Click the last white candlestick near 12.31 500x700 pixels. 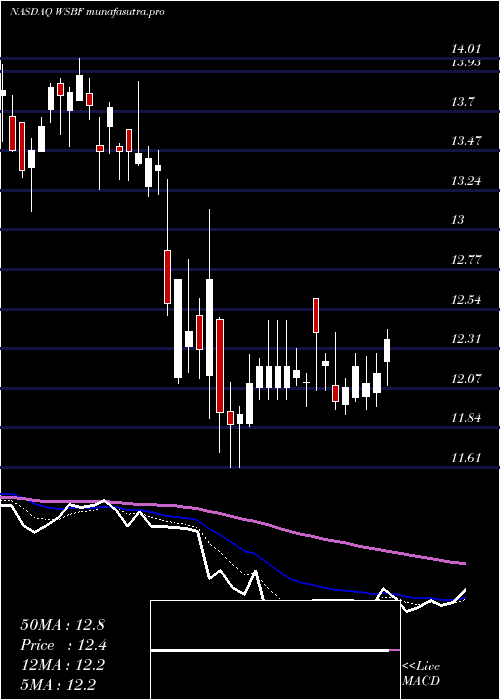pyautogui.click(x=387, y=350)
